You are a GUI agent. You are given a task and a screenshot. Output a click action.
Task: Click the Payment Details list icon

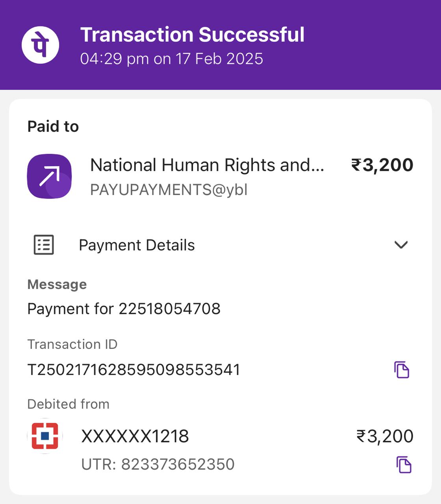click(x=44, y=245)
